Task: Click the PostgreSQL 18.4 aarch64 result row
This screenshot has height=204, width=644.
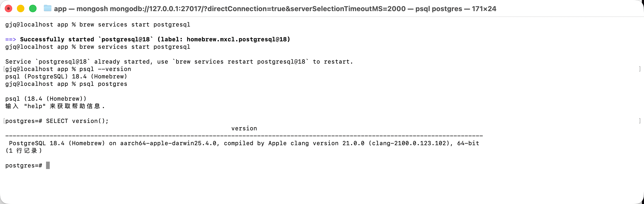Action: [244, 143]
